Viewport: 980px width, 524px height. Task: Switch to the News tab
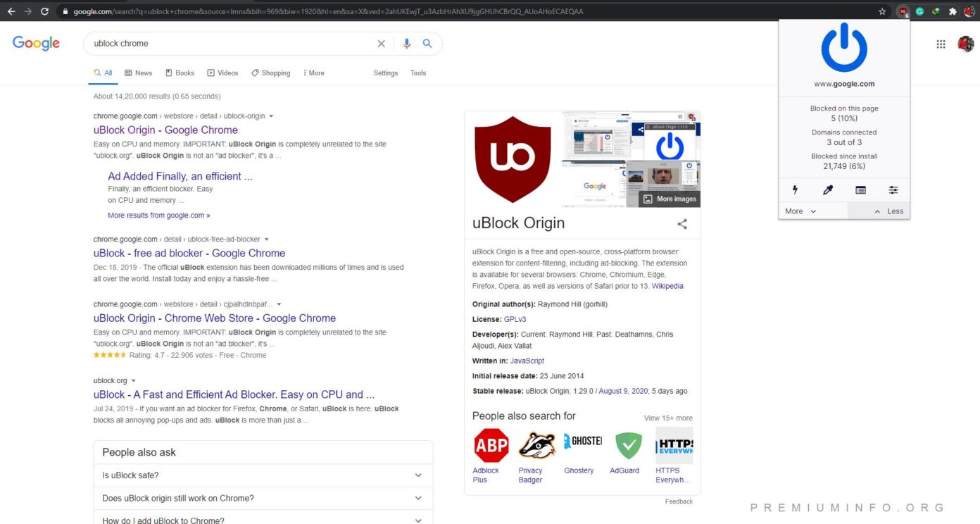(x=138, y=73)
